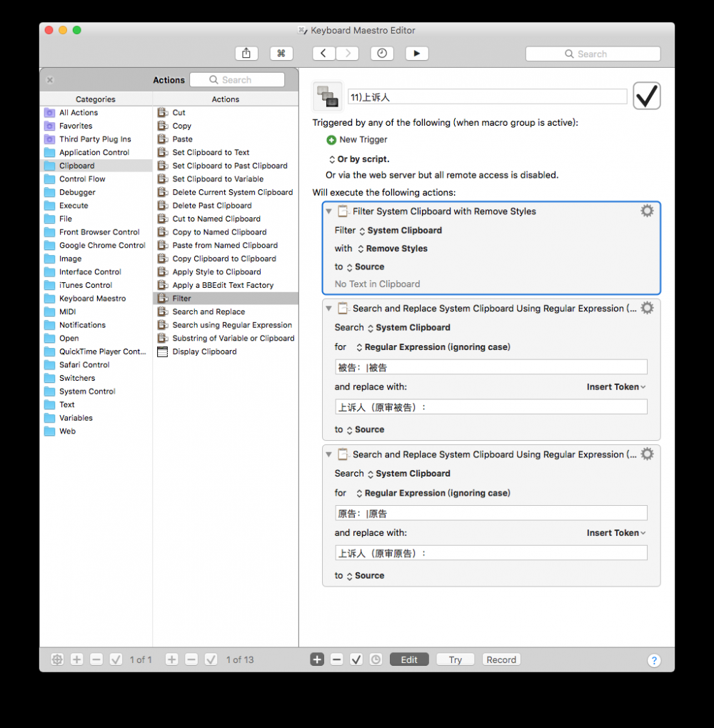Open the share/export icon in toolbar

[x=246, y=53]
